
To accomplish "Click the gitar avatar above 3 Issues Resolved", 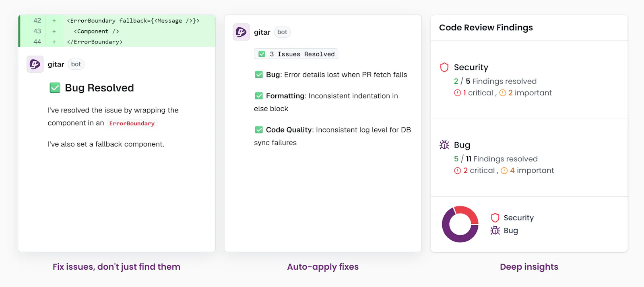I will point(241,32).
